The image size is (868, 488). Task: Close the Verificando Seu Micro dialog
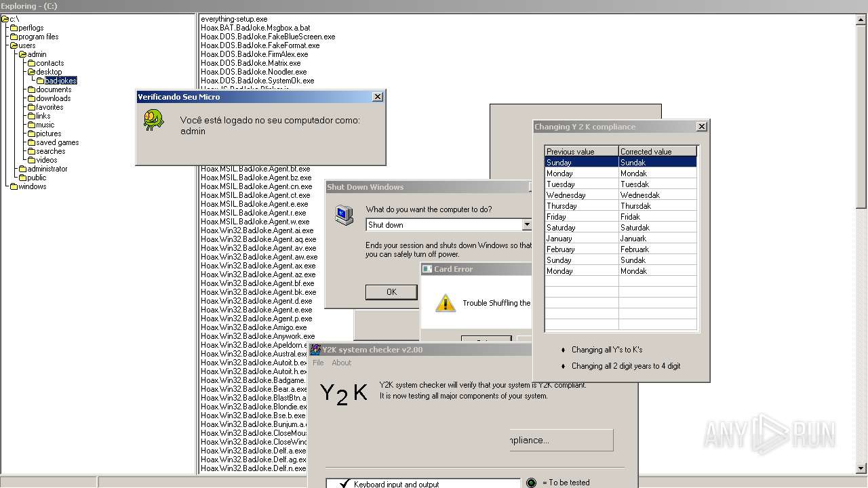pos(378,97)
